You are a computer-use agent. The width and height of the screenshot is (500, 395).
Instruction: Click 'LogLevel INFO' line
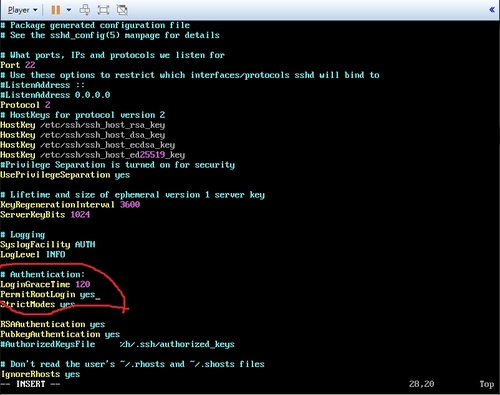(x=33, y=255)
